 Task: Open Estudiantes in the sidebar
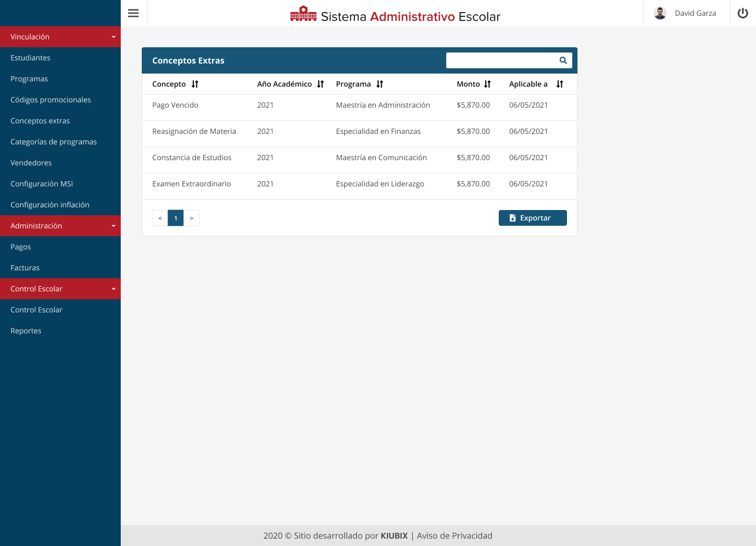click(x=30, y=58)
